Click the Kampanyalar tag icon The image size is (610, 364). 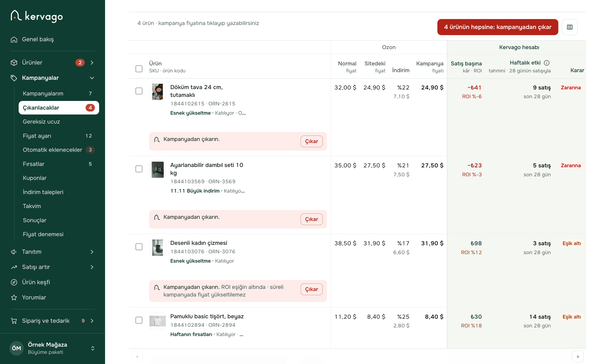pos(14,78)
